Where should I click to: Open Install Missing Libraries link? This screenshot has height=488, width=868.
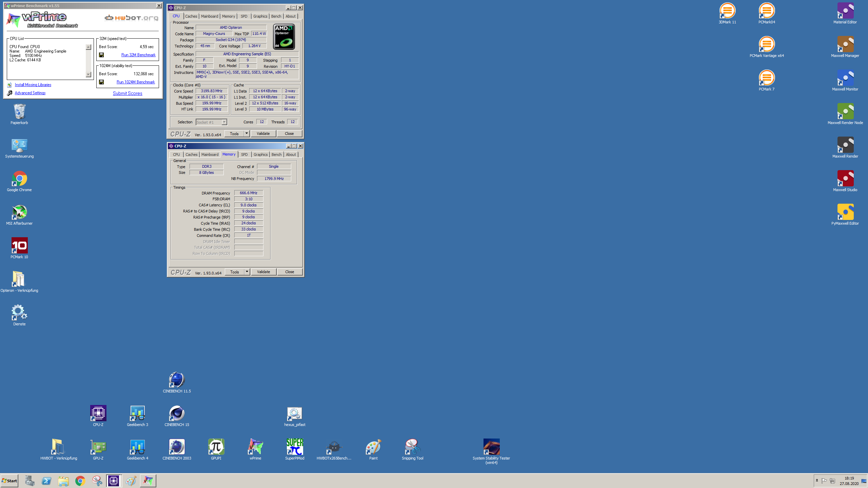click(x=33, y=85)
